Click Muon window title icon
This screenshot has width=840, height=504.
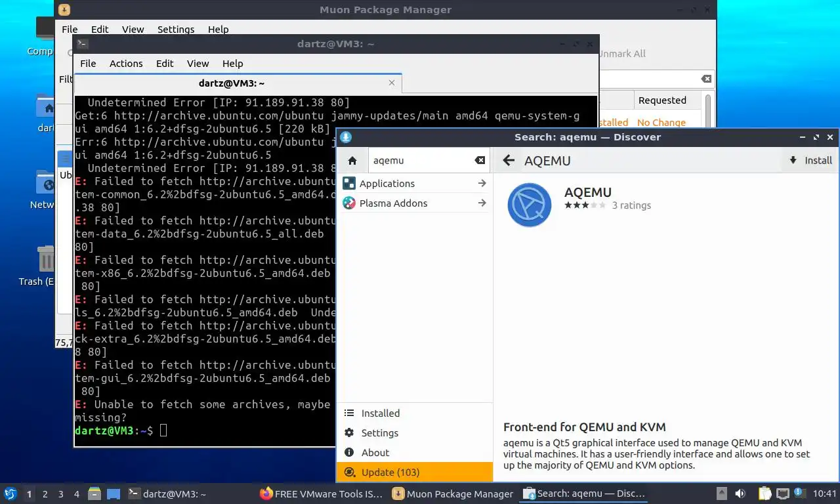64,10
